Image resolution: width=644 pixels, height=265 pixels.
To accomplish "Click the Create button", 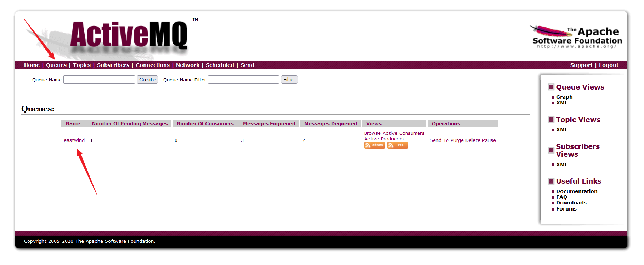I will 147,80.
